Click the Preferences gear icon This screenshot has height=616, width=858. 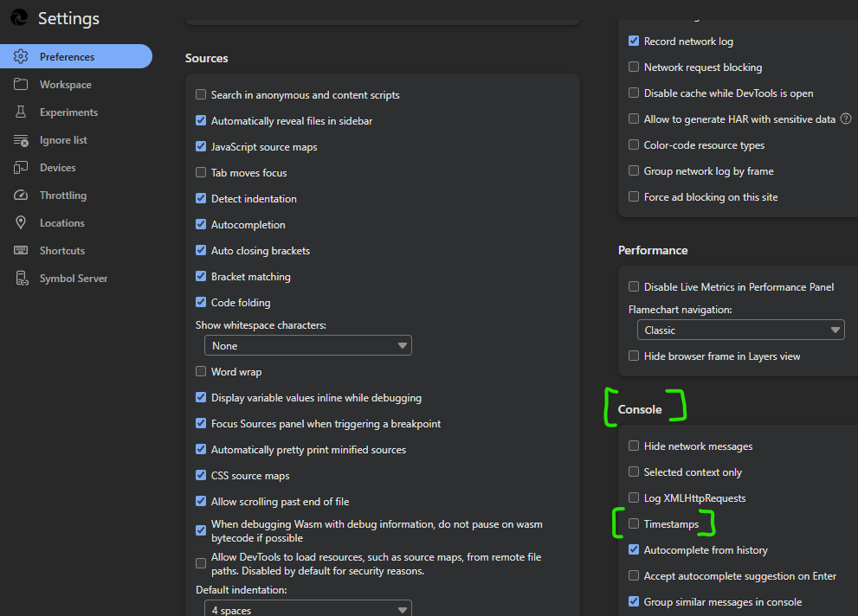coord(21,56)
